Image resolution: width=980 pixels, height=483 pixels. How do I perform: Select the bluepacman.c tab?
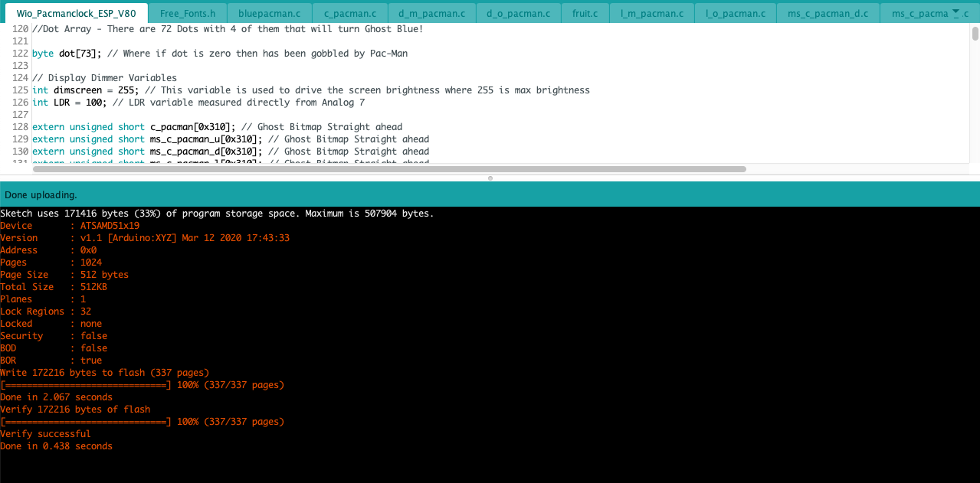point(269,12)
